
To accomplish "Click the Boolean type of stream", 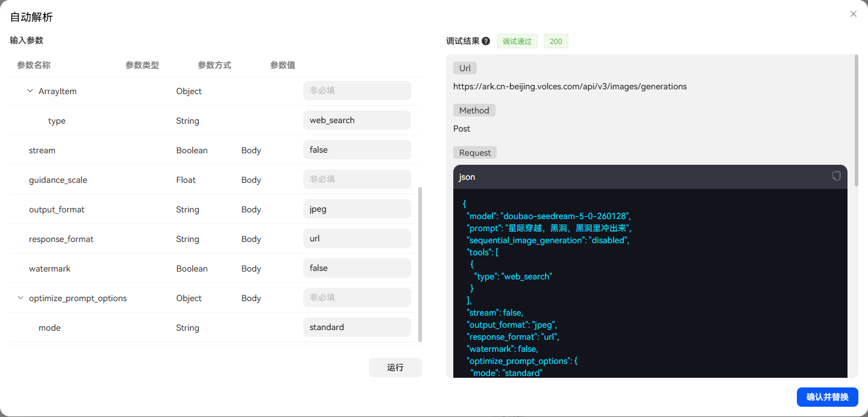I will point(192,150).
